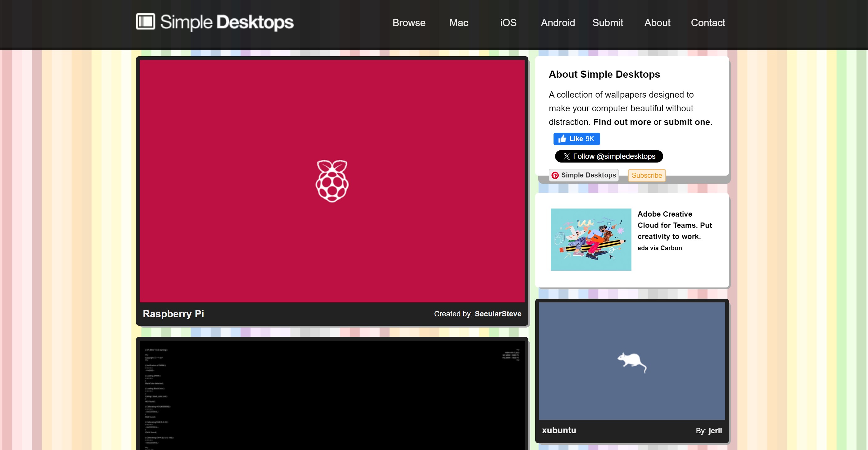Select the Android navigation item
Image resolution: width=868 pixels, height=450 pixels.
(x=558, y=23)
